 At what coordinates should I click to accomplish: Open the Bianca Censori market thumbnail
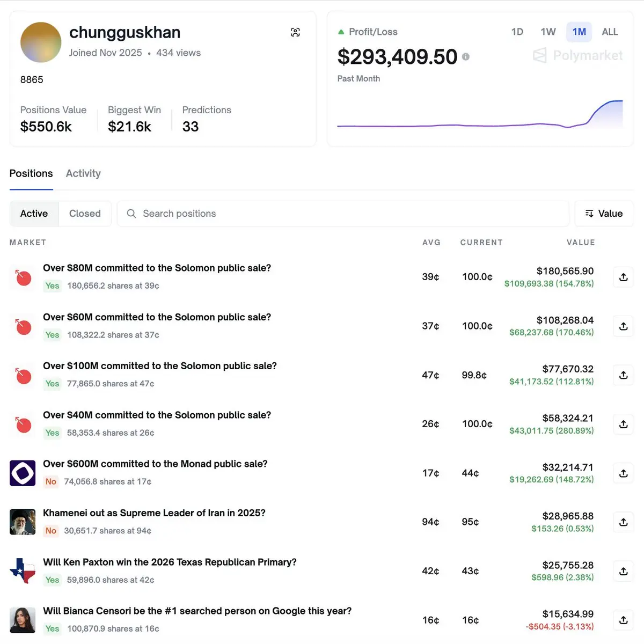pos(23,620)
